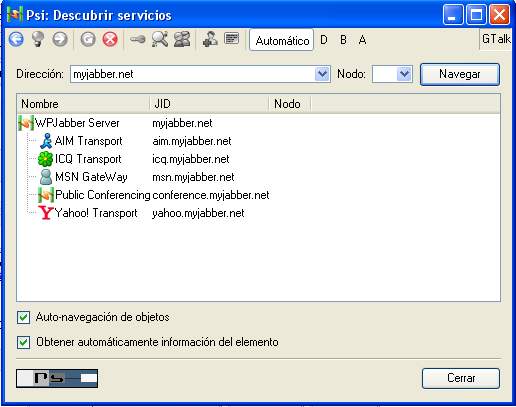Click the Cerrar button
The width and height of the screenshot is (516, 407).
tap(461, 378)
